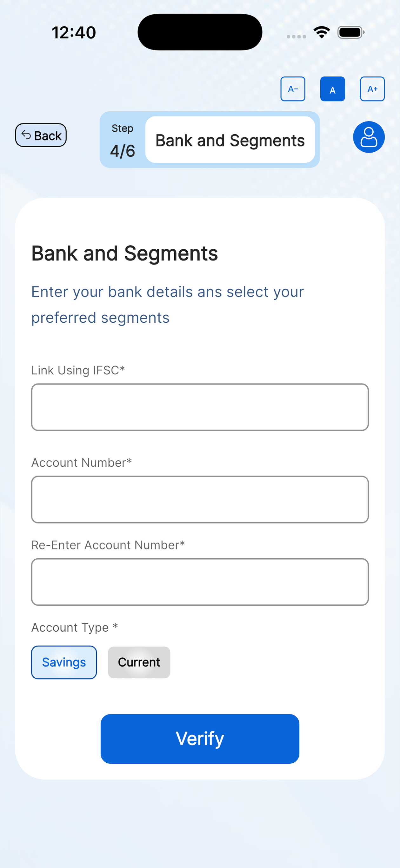Screen dimensions: 400x868
Task: Tap the Bank and Segments card heading
Action: coord(125,253)
